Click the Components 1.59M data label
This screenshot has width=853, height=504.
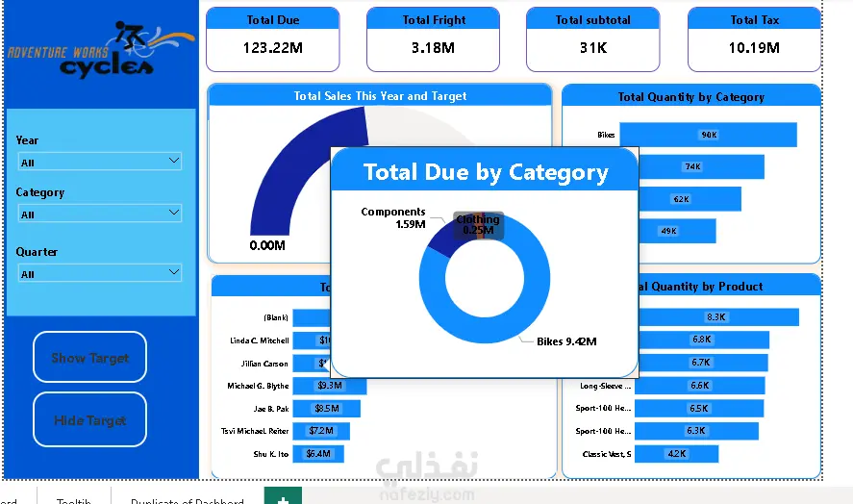click(x=393, y=217)
